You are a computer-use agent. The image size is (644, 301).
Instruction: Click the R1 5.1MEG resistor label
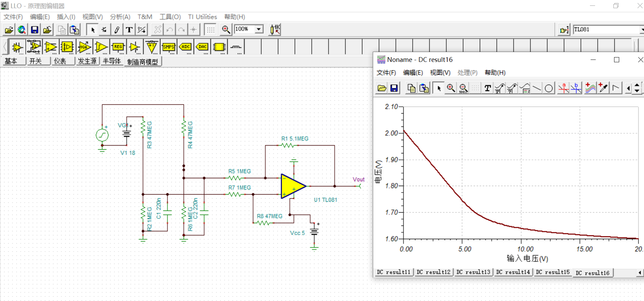[x=295, y=139]
